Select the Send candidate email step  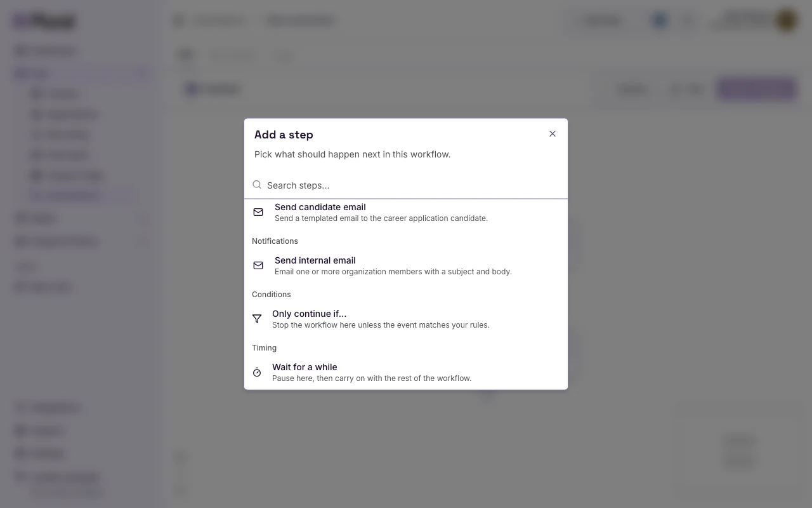[x=406, y=212]
